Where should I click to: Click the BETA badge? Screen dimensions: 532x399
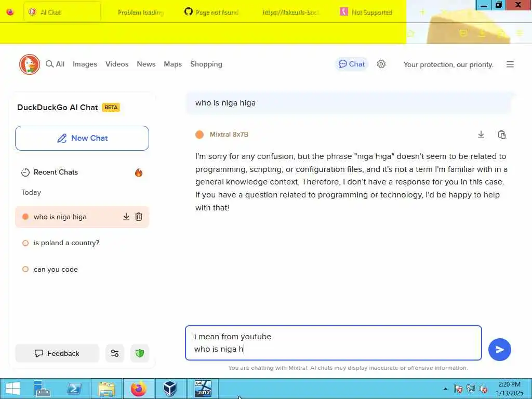point(111,108)
